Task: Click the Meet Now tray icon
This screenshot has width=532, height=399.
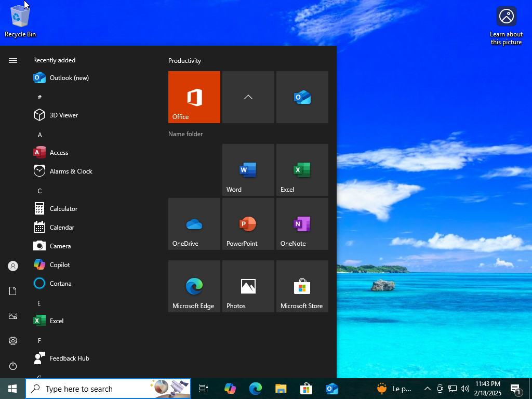Action: pos(440,389)
